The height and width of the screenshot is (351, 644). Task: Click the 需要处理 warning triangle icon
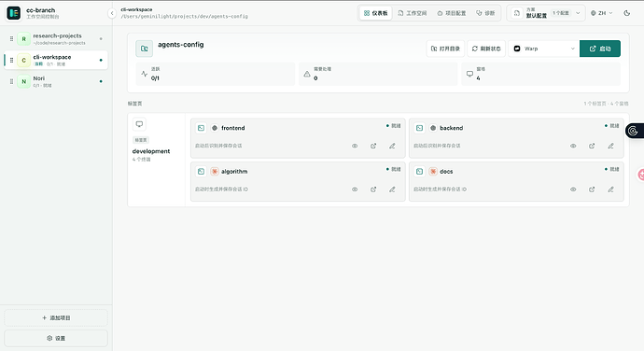[x=307, y=74]
